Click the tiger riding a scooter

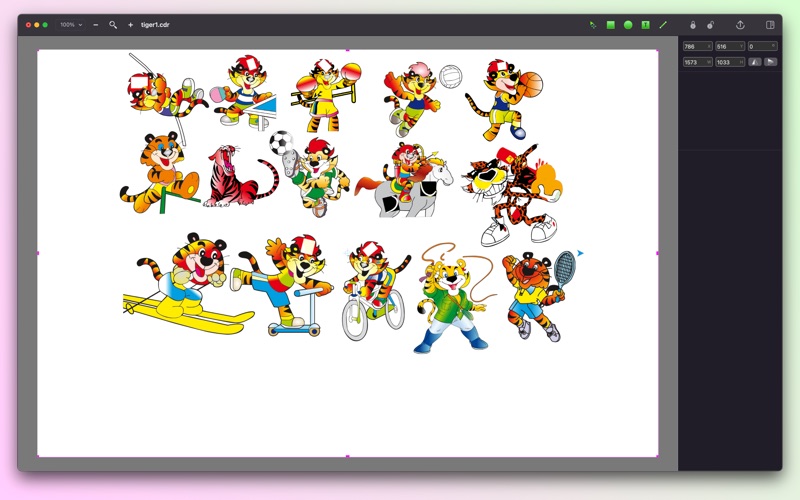click(282, 285)
